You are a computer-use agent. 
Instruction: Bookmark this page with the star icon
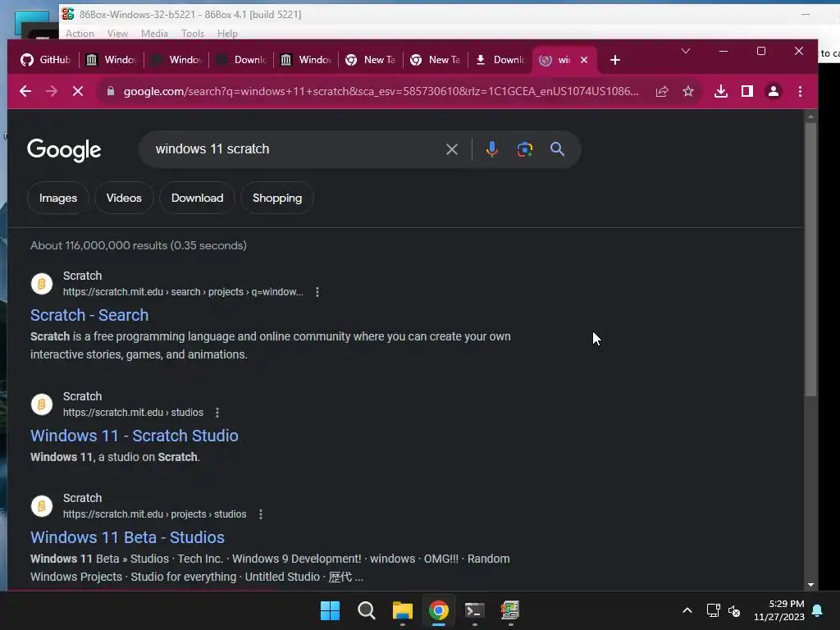[688, 92]
